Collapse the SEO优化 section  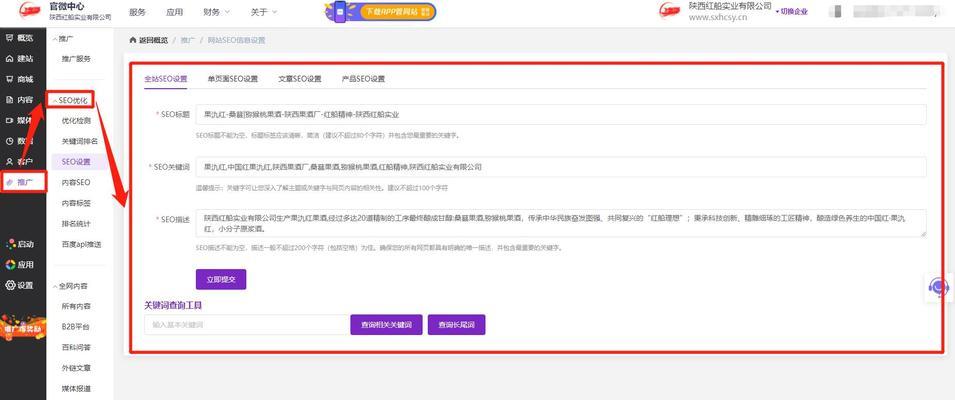[x=71, y=100]
